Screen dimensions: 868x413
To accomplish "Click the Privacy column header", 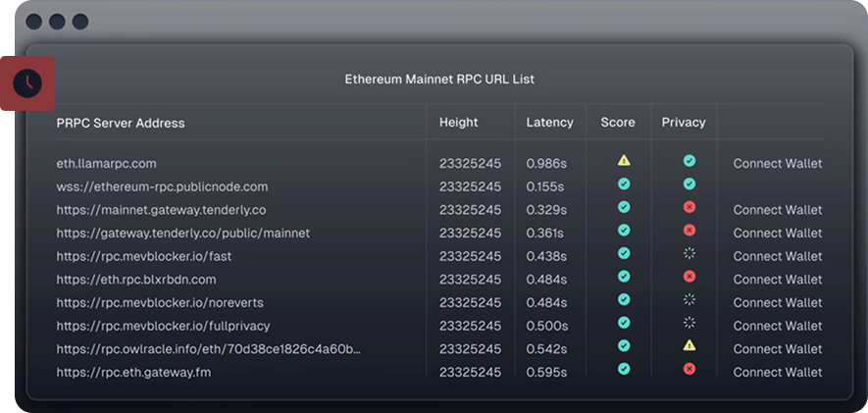I will [684, 123].
